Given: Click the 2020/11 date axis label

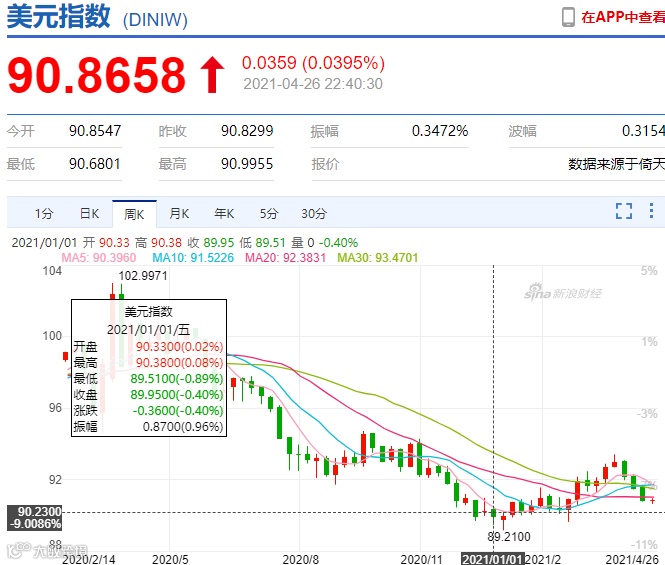Looking at the screenshot, I should click(x=421, y=559).
